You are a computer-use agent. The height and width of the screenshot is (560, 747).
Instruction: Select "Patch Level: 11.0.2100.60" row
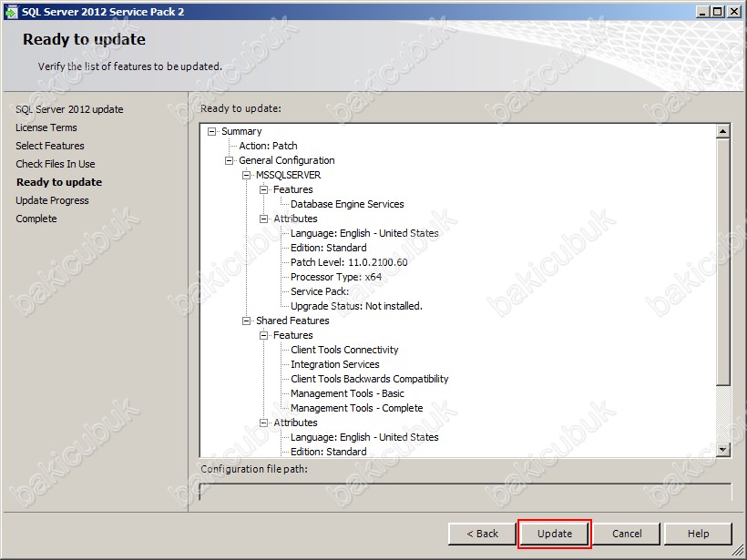[349, 262]
